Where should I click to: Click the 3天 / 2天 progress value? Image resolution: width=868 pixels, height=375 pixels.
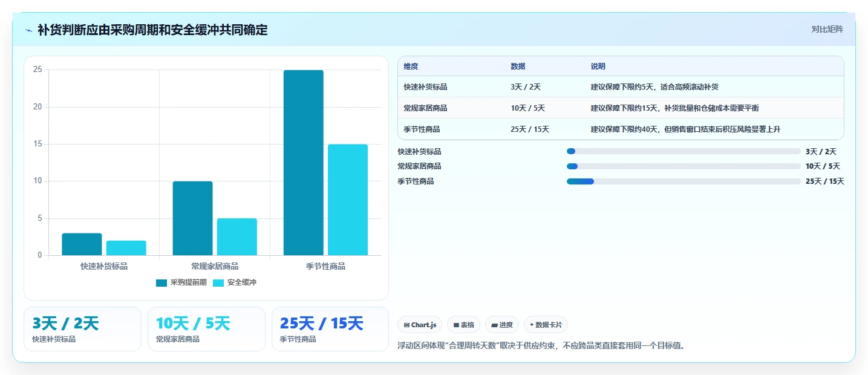point(821,152)
